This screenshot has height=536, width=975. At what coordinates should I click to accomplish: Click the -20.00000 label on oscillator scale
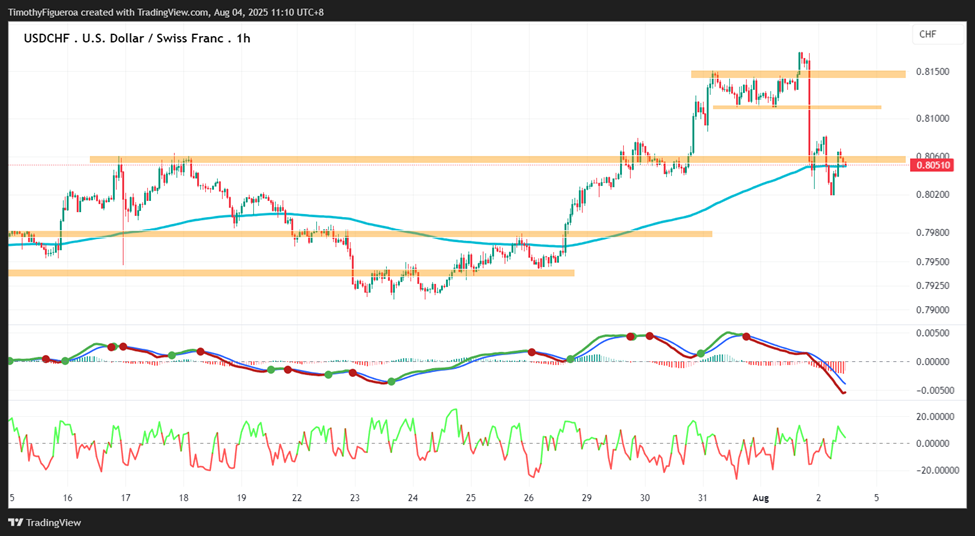[932, 471]
